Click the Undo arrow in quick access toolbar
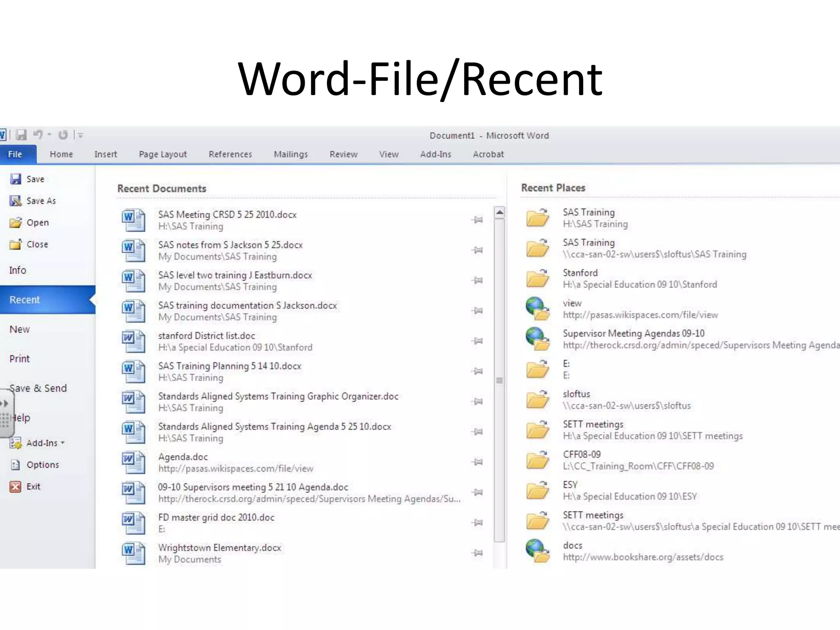Image resolution: width=840 pixels, height=630 pixels. (x=38, y=135)
